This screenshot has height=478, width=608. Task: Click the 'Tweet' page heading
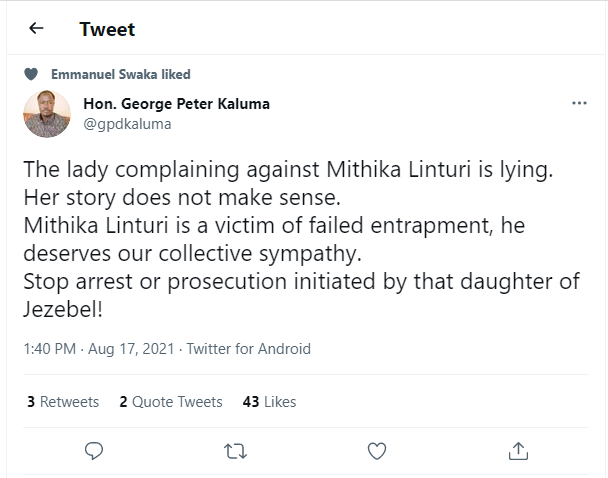pyautogui.click(x=107, y=29)
